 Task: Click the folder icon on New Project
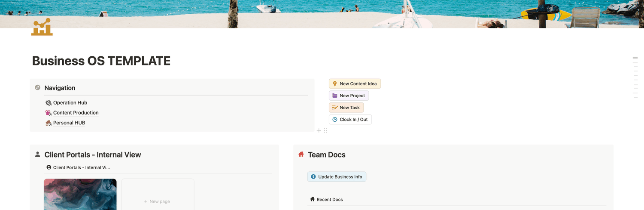[x=335, y=96]
